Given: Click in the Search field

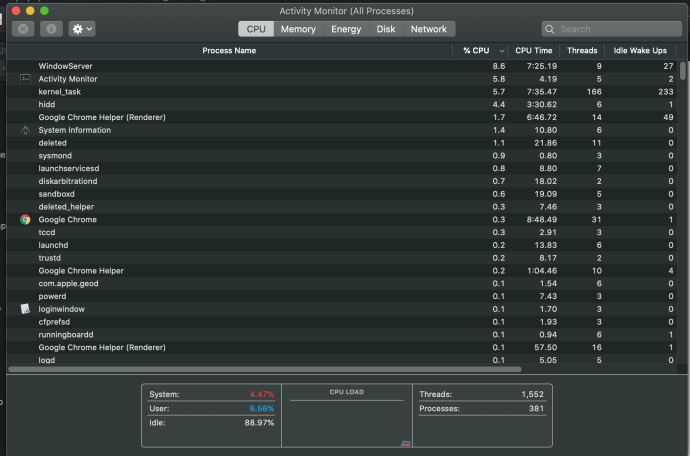Looking at the screenshot, I should tap(612, 29).
